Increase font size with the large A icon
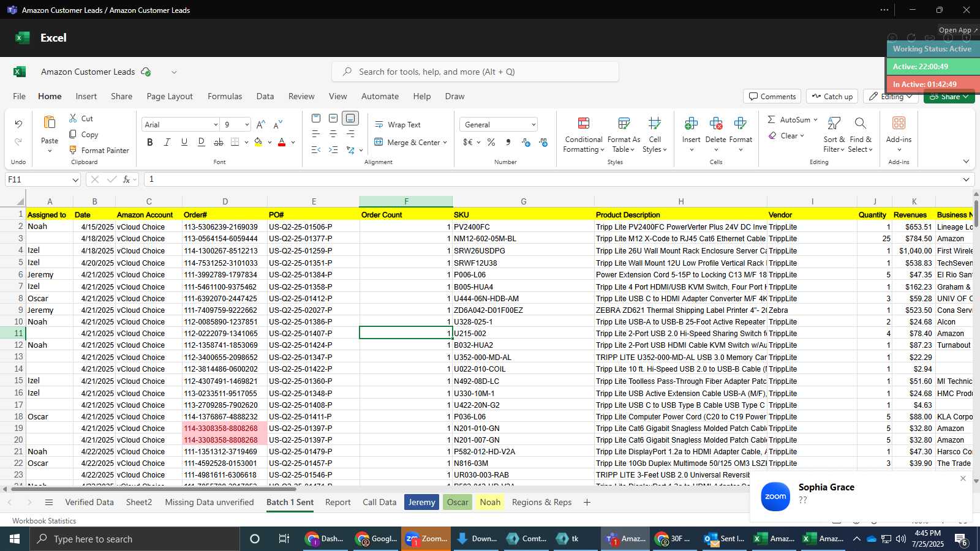Image resolution: width=980 pixels, height=551 pixels. 261,124
